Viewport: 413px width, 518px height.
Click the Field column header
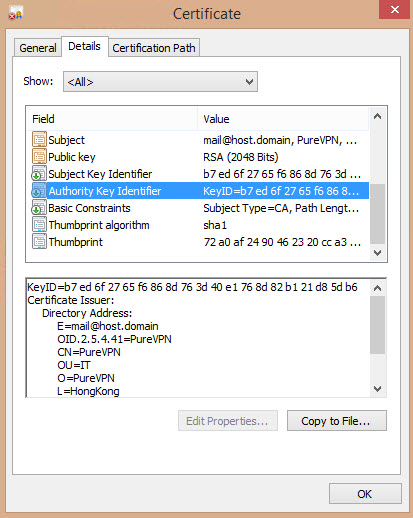point(112,119)
